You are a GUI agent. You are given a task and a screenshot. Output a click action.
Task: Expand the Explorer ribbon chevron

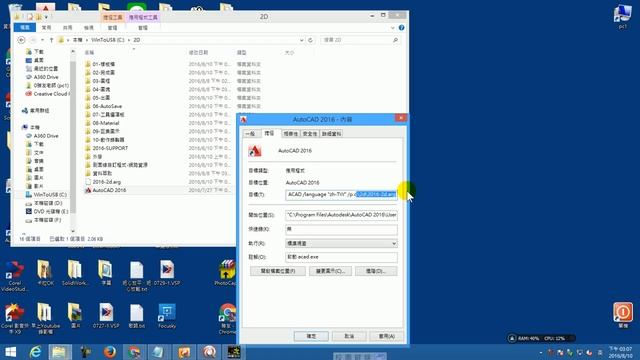[393, 28]
